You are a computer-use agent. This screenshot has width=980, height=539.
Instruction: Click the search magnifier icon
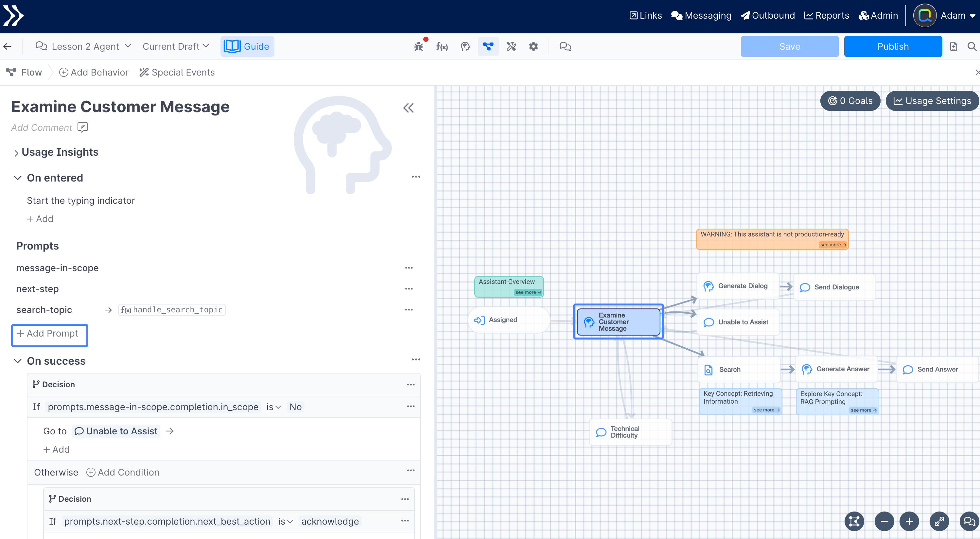pyautogui.click(x=971, y=46)
